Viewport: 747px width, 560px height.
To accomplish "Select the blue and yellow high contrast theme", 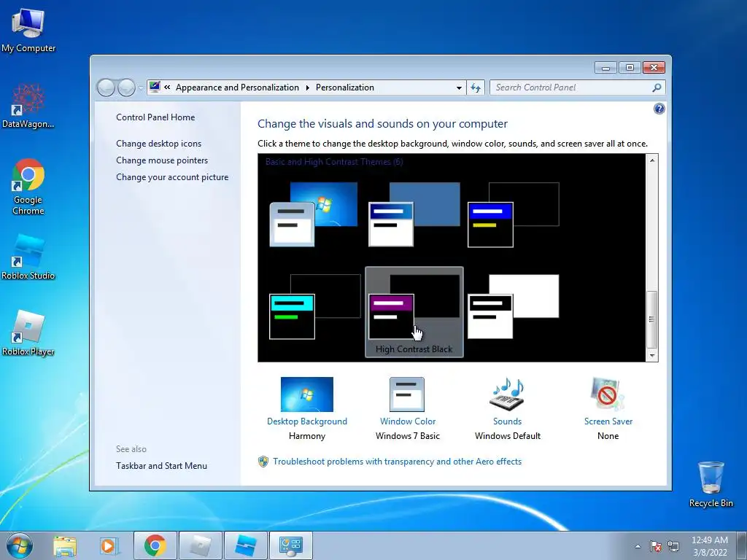I will tap(513, 214).
